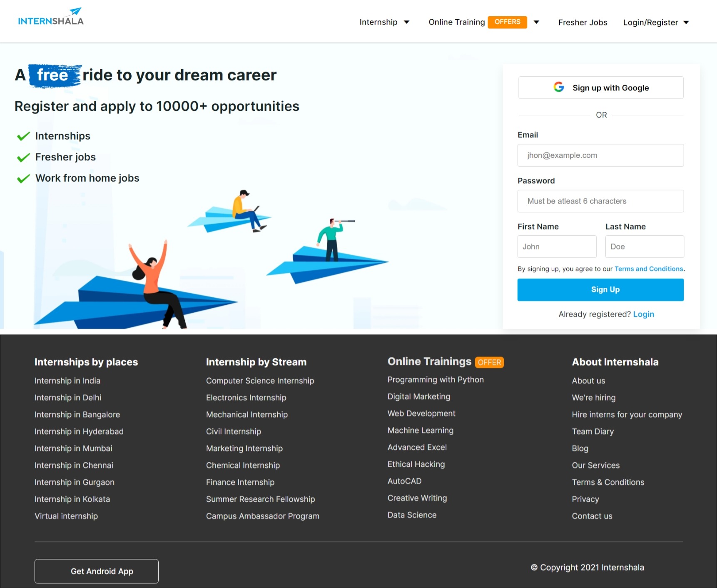This screenshot has height=588, width=717.
Task: Click the checkmark beside Work from home jobs
Action: coord(23,179)
